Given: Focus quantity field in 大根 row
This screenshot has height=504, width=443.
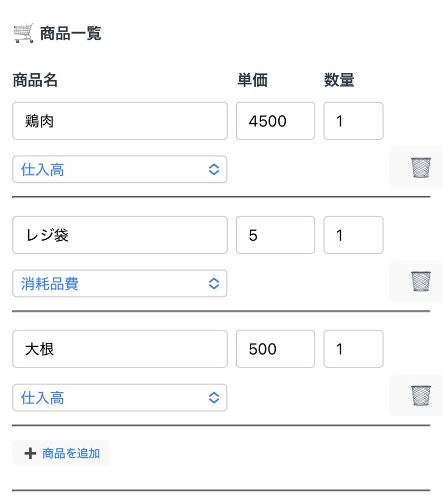Looking at the screenshot, I should [353, 349].
